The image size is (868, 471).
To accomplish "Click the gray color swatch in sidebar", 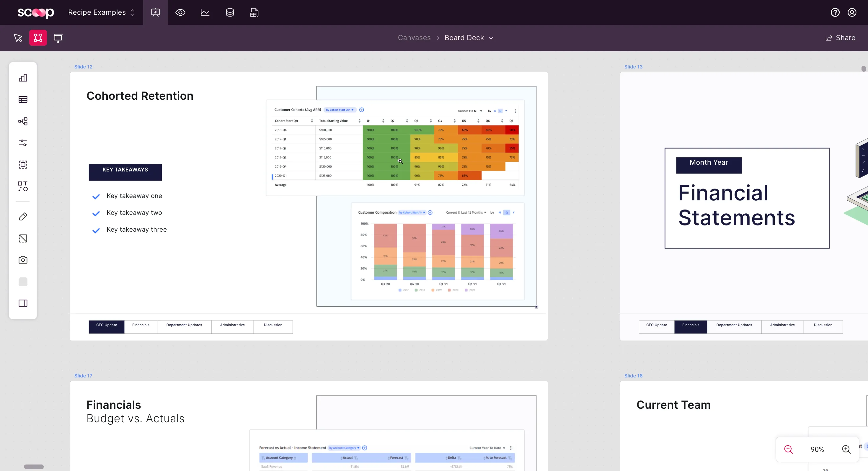I will pyautogui.click(x=23, y=282).
